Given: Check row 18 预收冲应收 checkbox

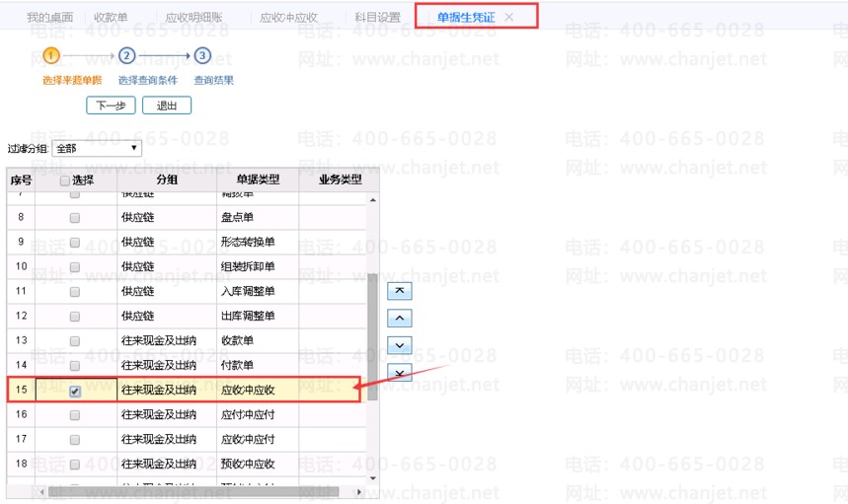Looking at the screenshot, I should pos(75,464).
